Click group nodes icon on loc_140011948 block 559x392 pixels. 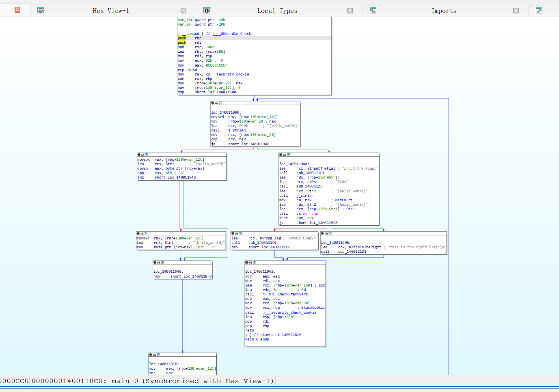288,155
